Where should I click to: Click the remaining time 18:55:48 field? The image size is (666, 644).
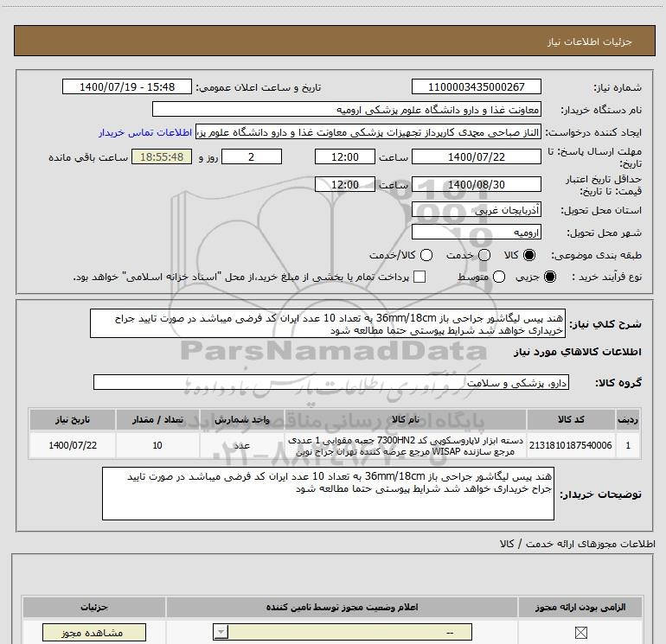pos(162,156)
